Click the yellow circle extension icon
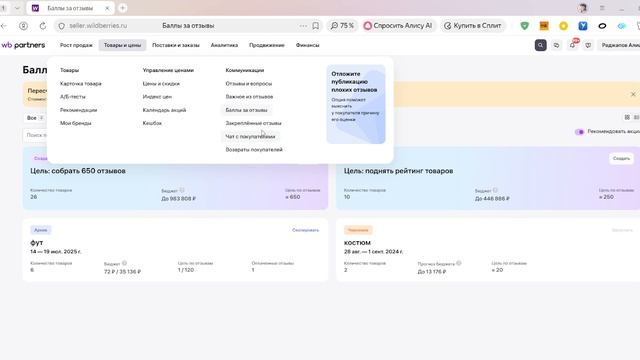The image size is (640, 360). coord(563,26)
